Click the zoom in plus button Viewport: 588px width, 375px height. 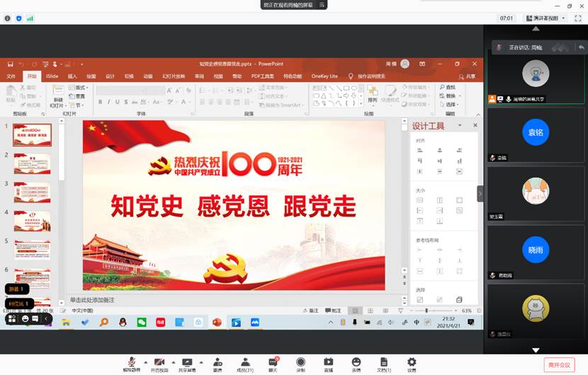coord(456,311)
